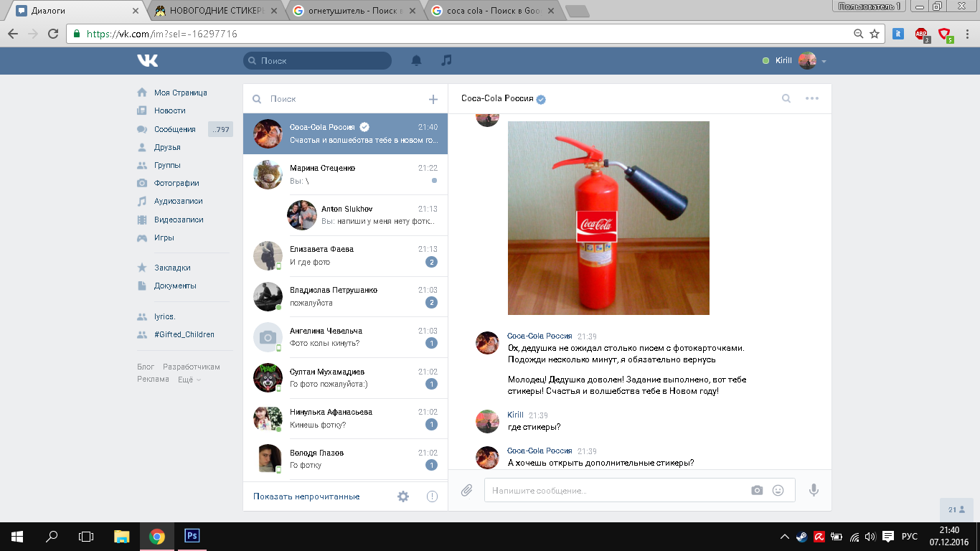
Task: Open the Ангелина Чавельча conversation
Action: (x=345, y=337)
